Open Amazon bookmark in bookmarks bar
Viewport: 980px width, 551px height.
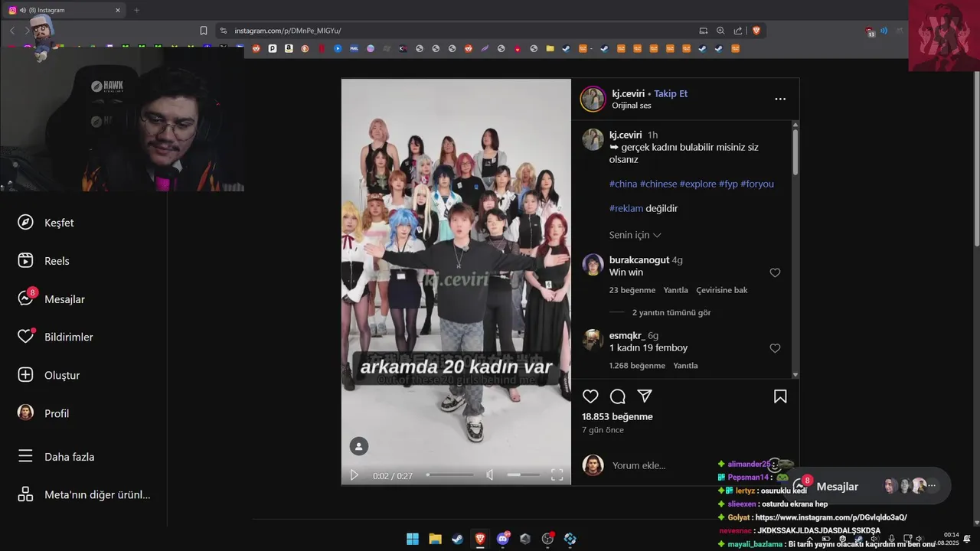[289, 48]
